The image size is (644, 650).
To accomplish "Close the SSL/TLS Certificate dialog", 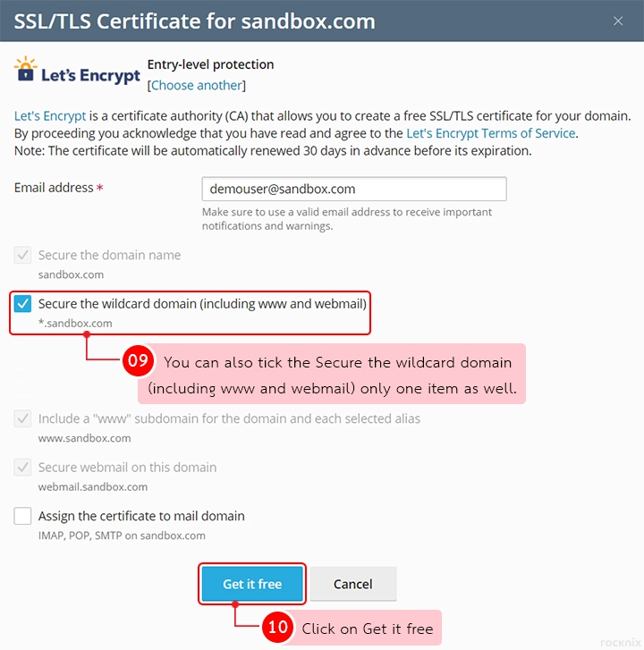I will click(618, 21).
